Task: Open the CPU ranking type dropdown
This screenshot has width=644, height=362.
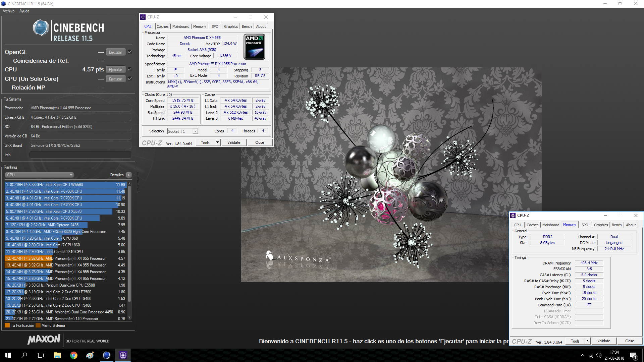Action: click(x=39, y=175)
